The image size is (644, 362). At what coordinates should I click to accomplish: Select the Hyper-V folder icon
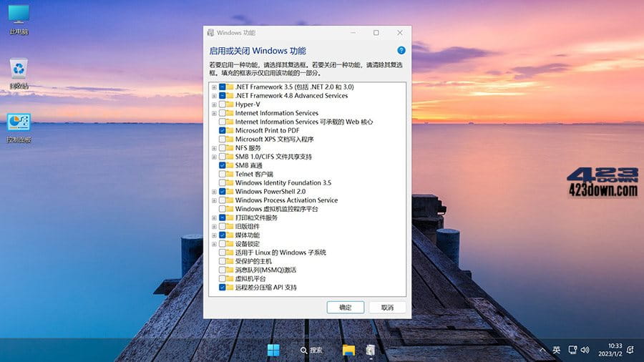coord(230,104)
